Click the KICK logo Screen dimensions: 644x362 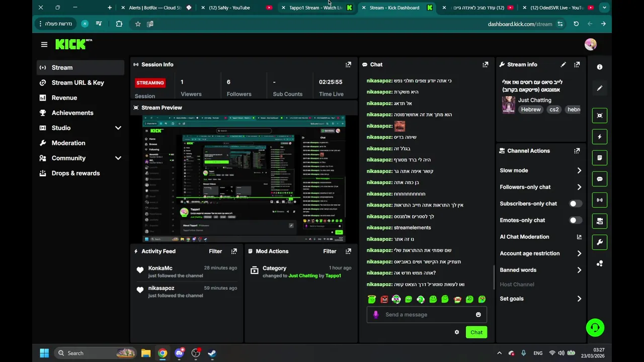pos(73,44)
